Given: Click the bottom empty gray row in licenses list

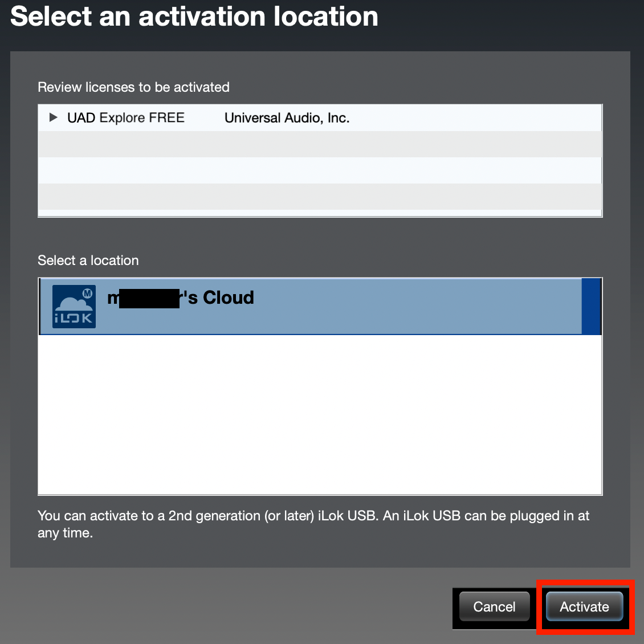Looking at the screenshot, I should [x=320, y=197].
